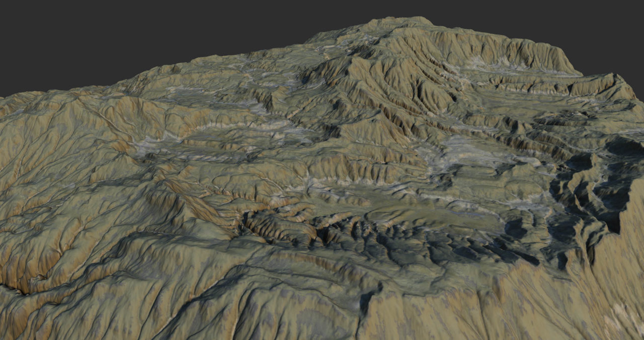Click the pale white patch on left plateau
The image size is (644, 340).
[146, 147]
